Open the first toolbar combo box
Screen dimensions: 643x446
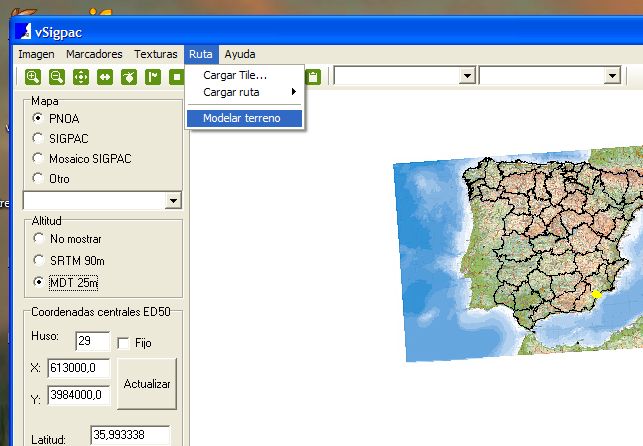click(x=466, y=76)
